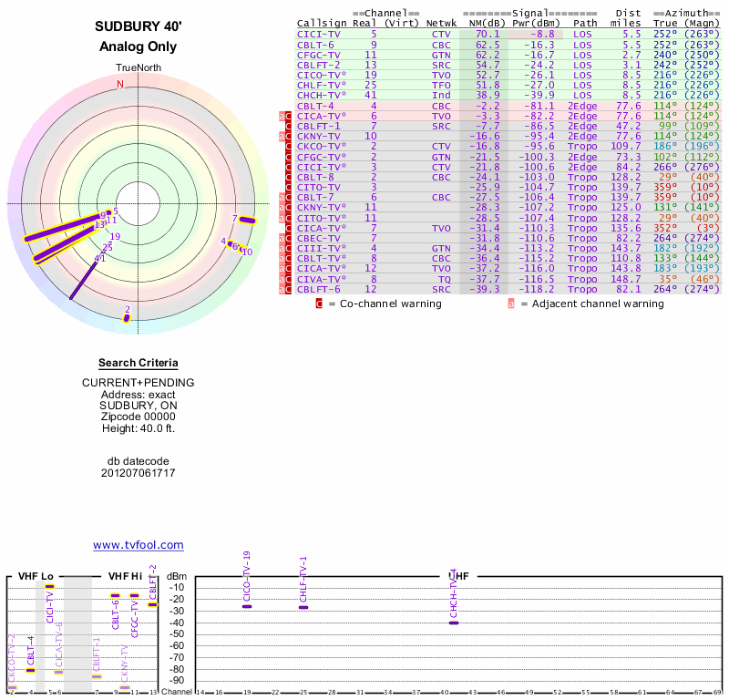
Task: Click the "CBLFT-1" callsign in the table
Action: click(318, 126)
